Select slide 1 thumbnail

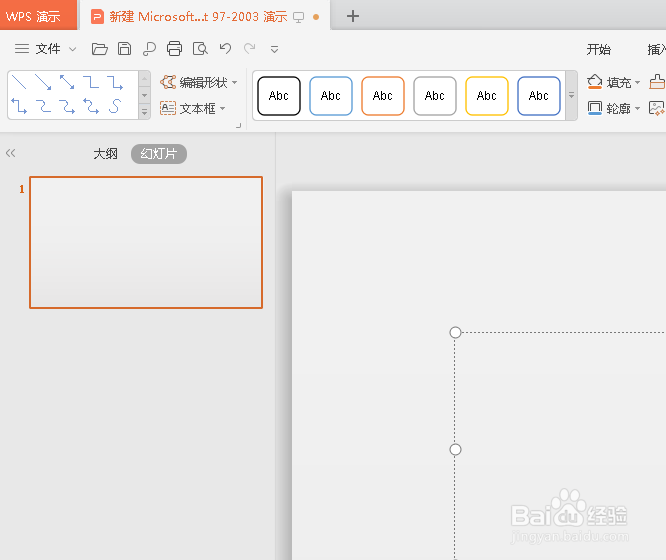[146, 242]
